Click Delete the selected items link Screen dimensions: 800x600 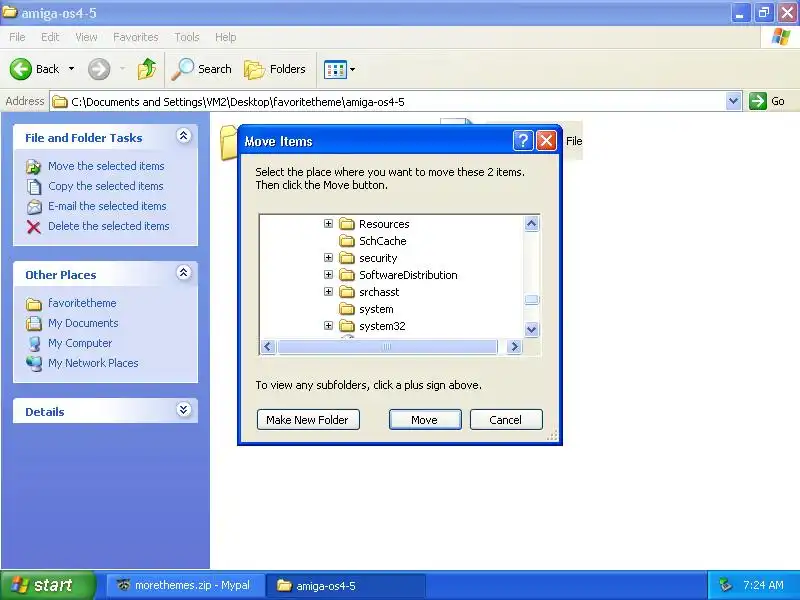click(109, 226)
